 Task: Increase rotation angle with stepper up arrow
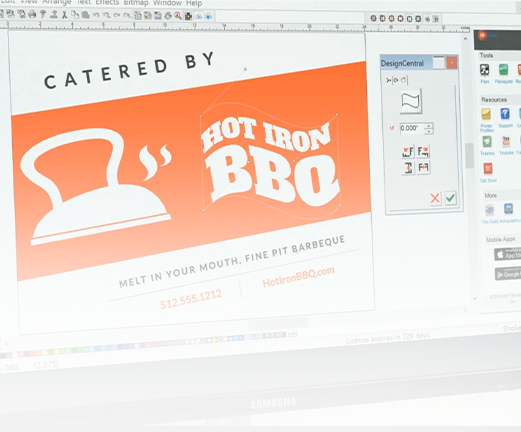tap(429, 126)
